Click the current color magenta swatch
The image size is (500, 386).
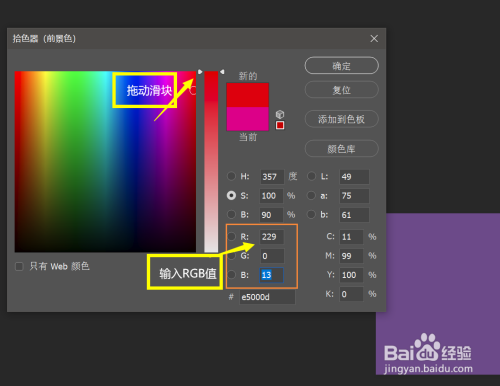(247, 119)
